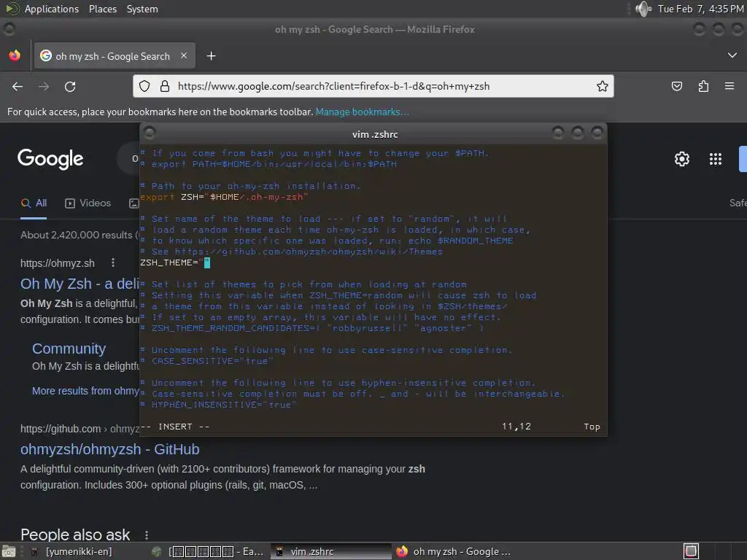Save page to Pocket icon
Viewport: 747px width, 560px height.
pyautogui.click(x=676, y=86)
